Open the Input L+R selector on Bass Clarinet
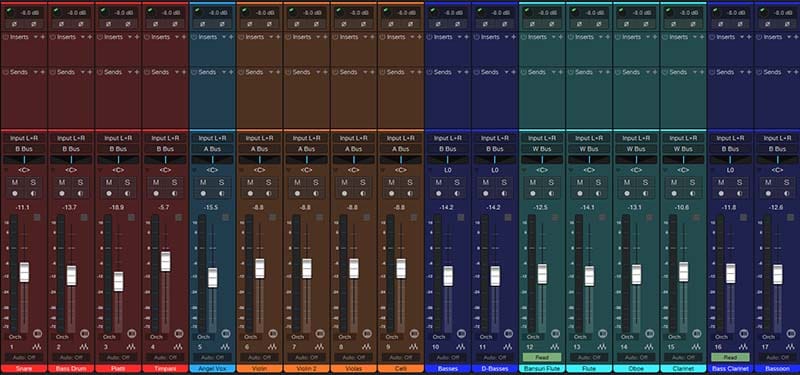The image size is (800, 375). (730, 138)
